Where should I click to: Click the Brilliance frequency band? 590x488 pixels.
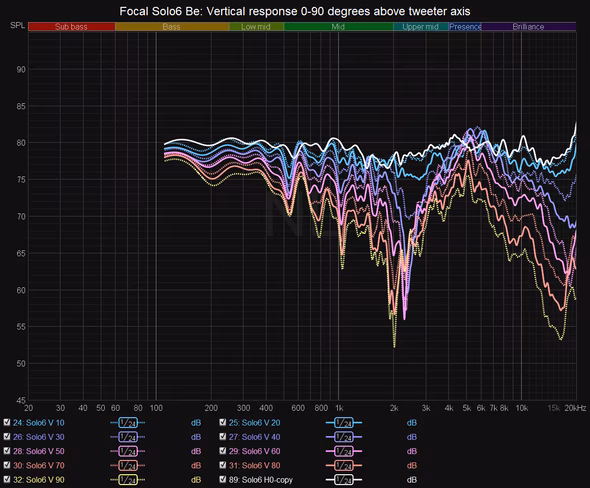point(529,27)
